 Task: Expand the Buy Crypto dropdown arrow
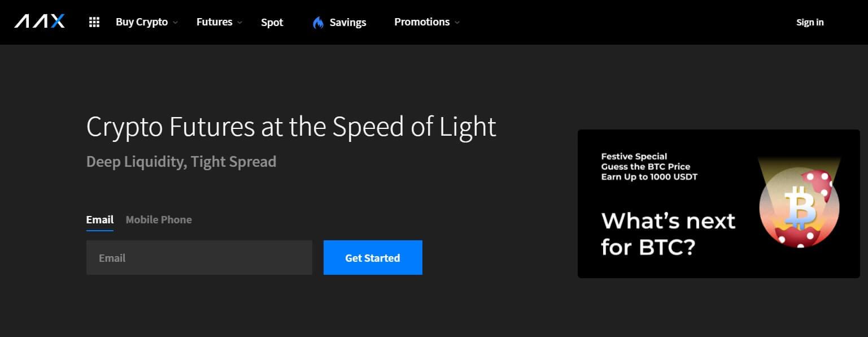[x=175, y=23]
